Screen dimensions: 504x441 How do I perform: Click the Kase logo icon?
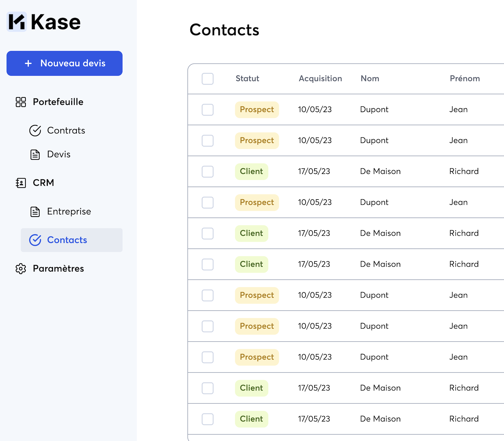click(17, 22)
